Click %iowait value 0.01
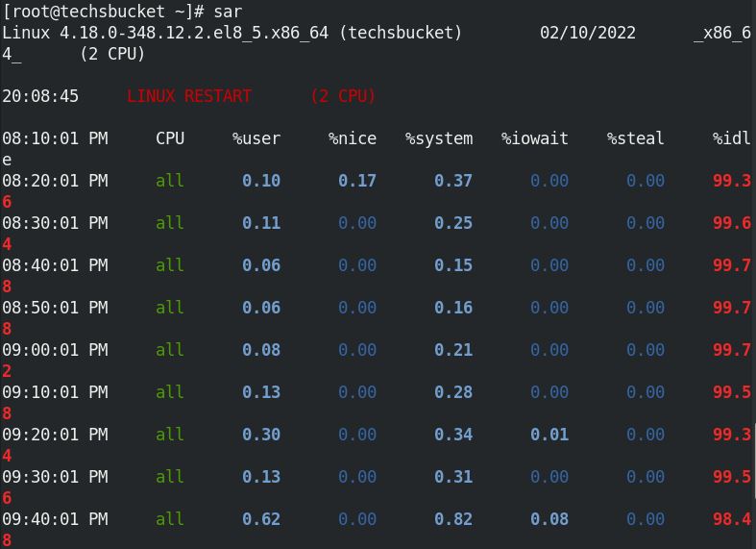This screenshot has height=549, width=756. click(x=549, y=435)
